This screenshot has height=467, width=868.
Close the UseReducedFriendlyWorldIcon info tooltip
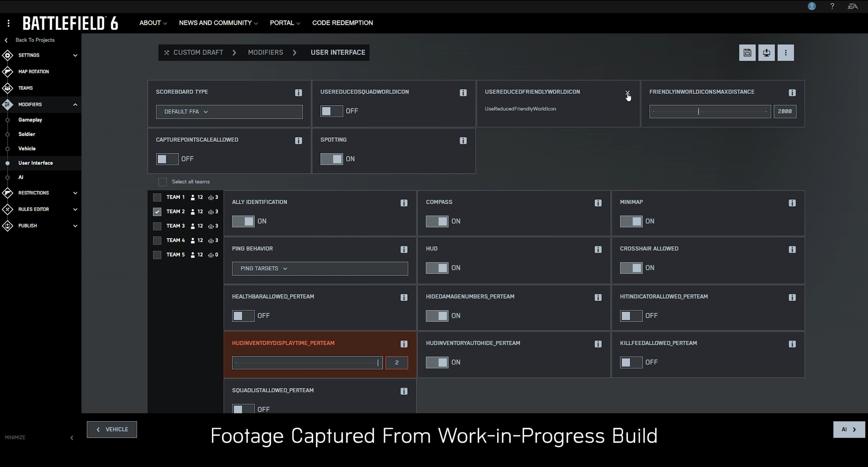627,93
